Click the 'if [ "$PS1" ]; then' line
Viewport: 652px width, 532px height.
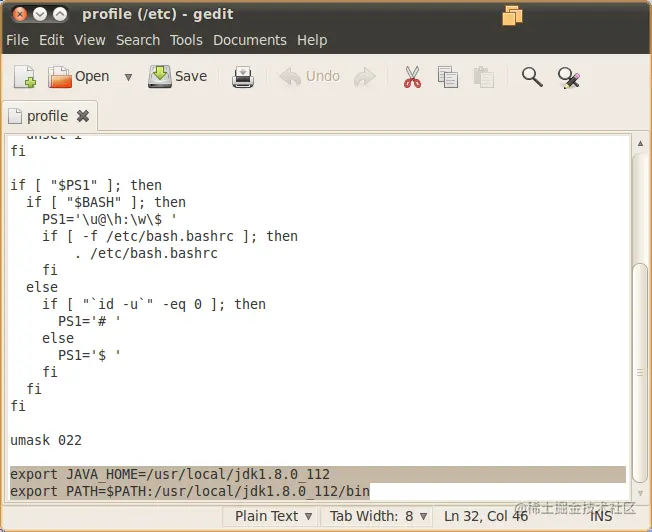(x=86, y=185)
